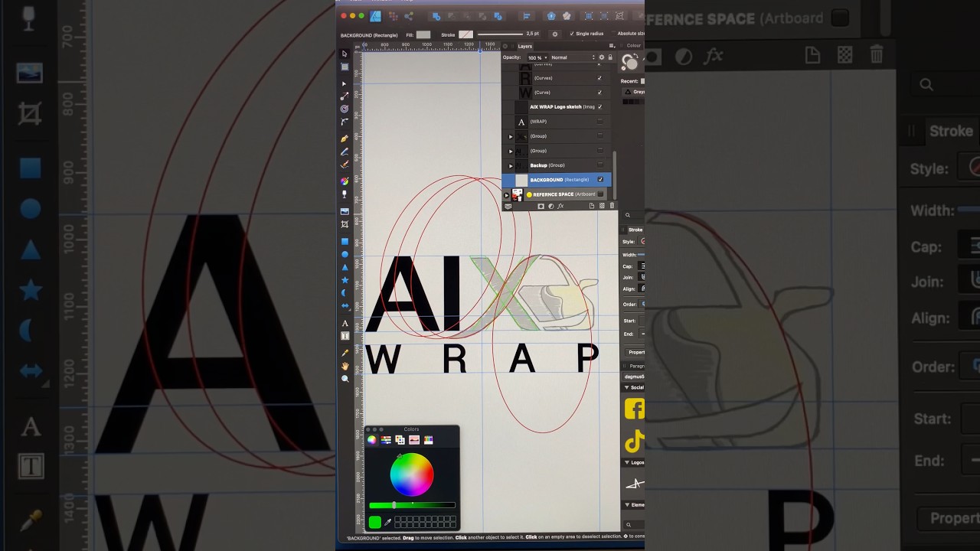This screenshot has height=551, width=980.
Task: Hide the BACKGROUND rectangle layer
Action: (600, 180)
